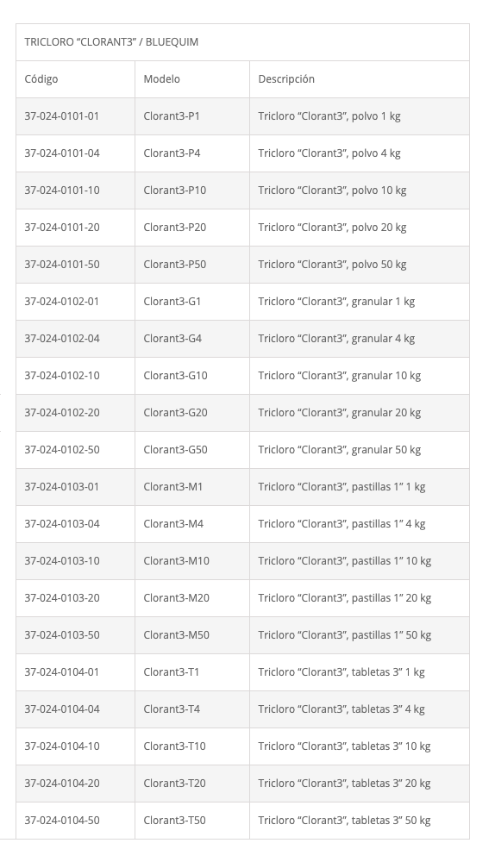Click product code 37-024-0104-50

pos(62,821)
